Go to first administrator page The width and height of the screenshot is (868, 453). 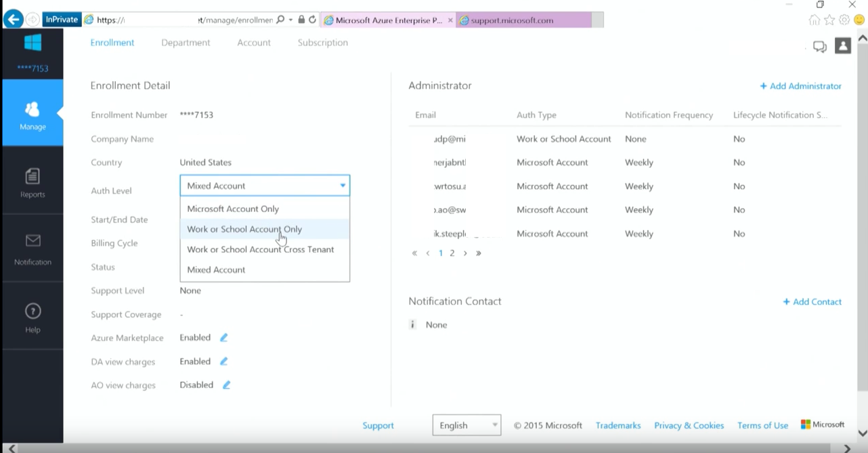(415, 253)
